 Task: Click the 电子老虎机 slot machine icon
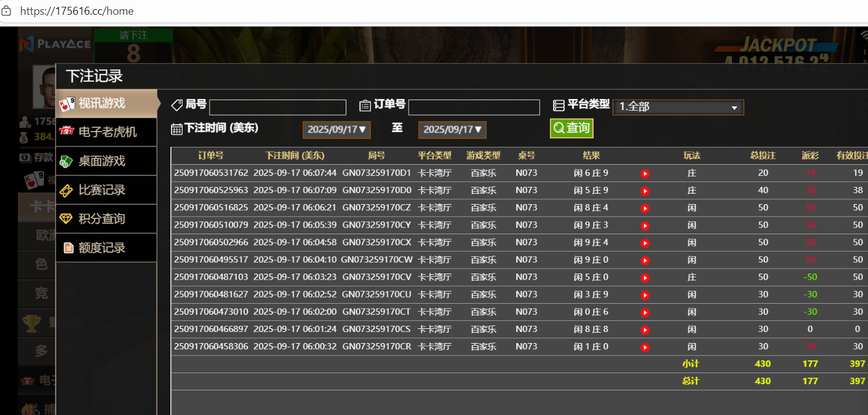click(66, 132)
